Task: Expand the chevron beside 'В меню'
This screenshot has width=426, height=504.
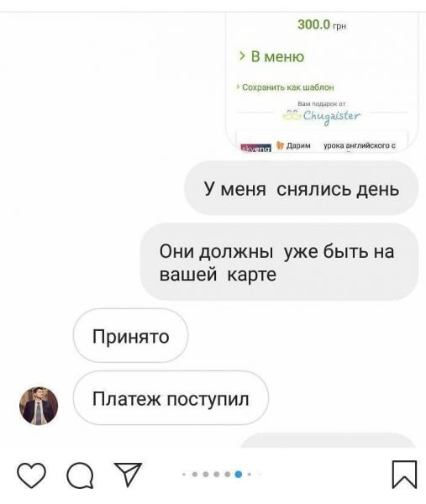Action: [242, 56]
